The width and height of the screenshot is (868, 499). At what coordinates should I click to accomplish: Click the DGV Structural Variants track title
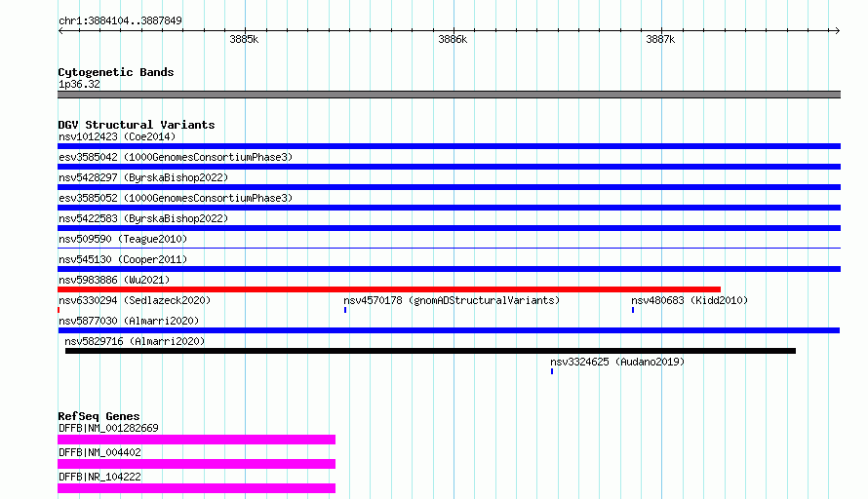tap(137, 125)
